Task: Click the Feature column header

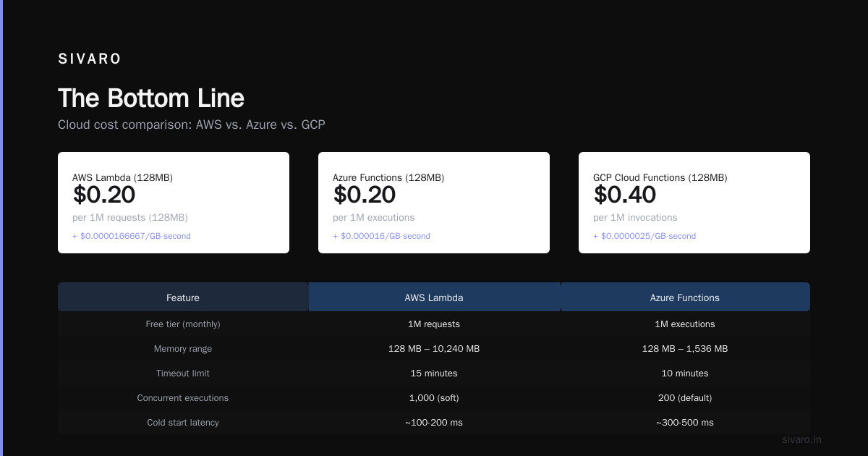Action: [183, 297]
